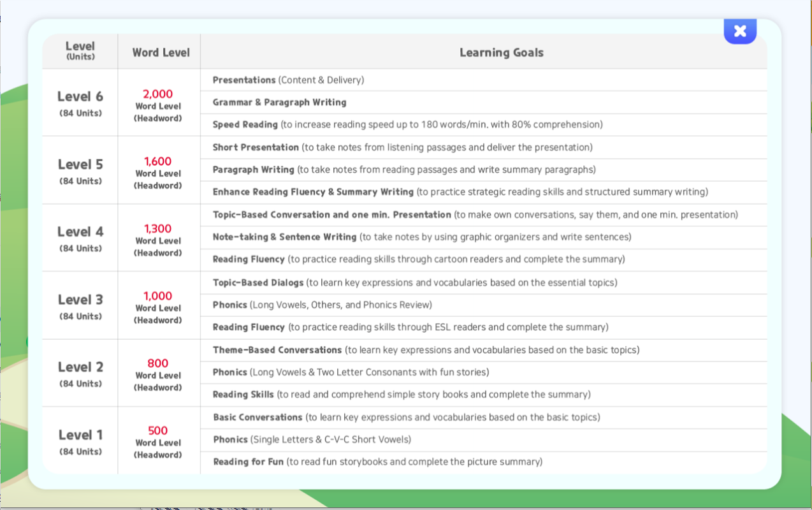Select the Topic-Based Dialogs row
The height and width of the screenshot is (510, 812).
[x=484, y=282]
